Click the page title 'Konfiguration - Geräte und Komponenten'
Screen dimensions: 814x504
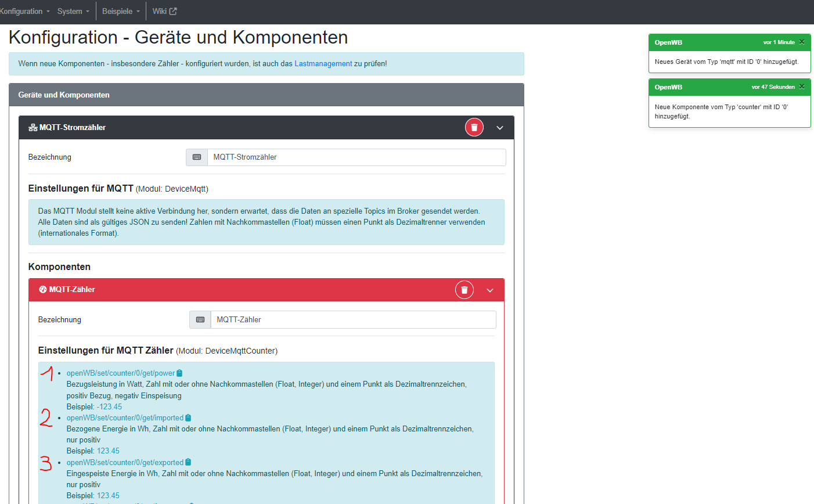178,37
